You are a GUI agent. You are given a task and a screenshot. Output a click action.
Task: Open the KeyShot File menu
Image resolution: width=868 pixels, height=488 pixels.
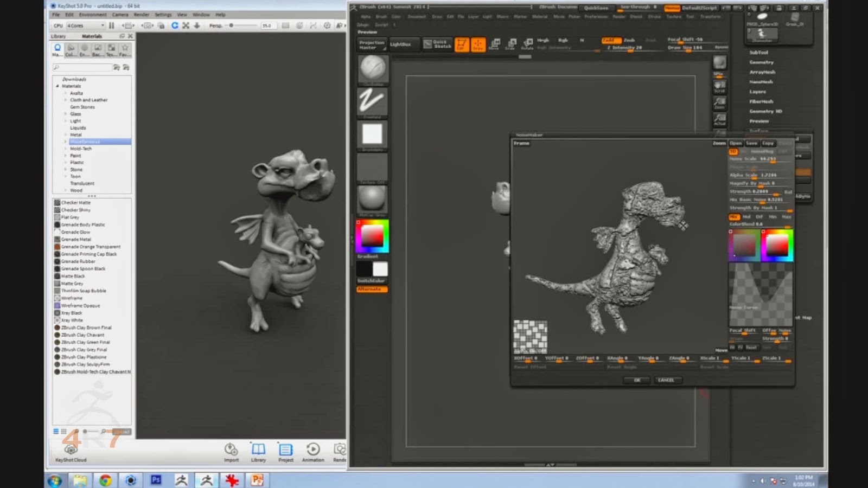56,15
